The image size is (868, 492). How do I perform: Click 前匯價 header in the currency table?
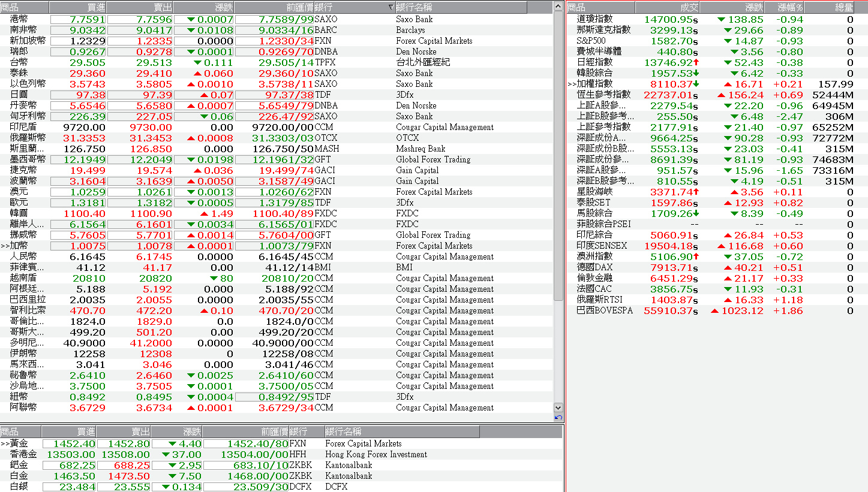[274, 8]
